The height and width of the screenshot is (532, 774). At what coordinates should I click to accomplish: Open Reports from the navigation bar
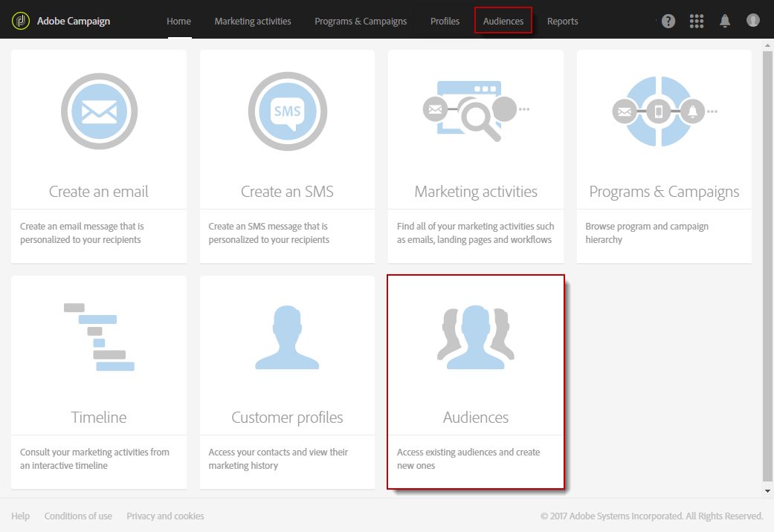tap(562, 21)
